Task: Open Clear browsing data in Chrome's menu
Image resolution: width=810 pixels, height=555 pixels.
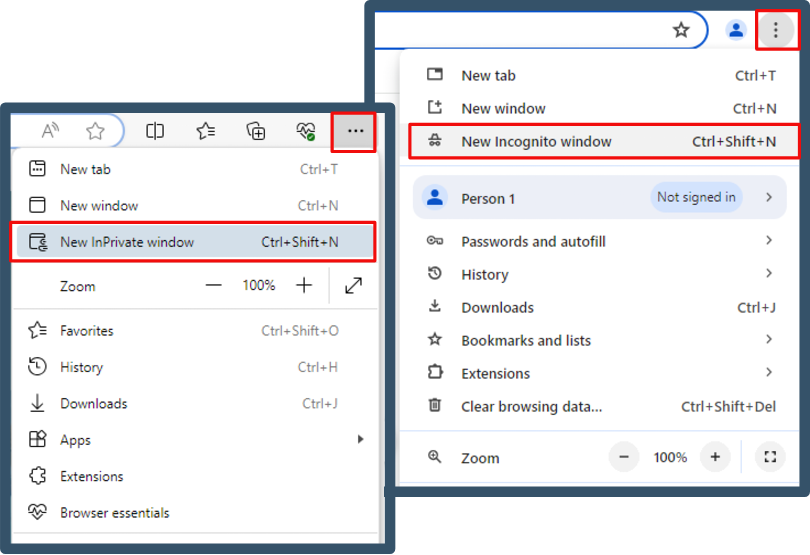Action: click(x=531, y=407)
